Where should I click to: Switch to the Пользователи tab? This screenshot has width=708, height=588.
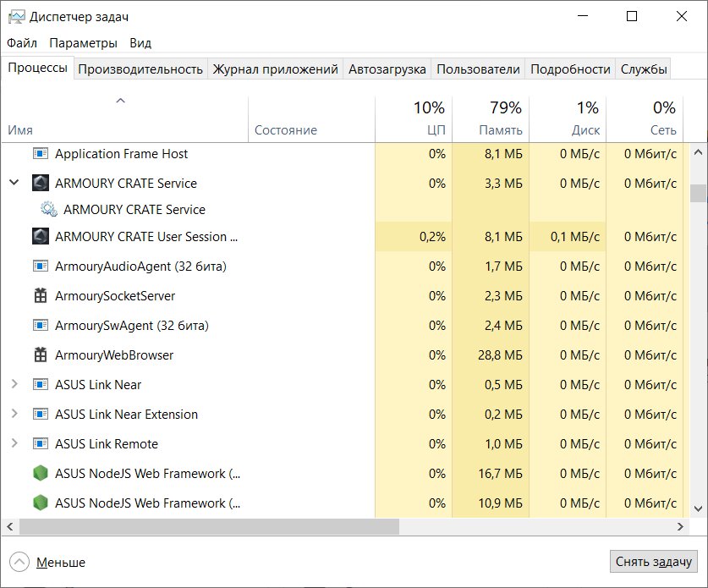(x=478, y=69)
